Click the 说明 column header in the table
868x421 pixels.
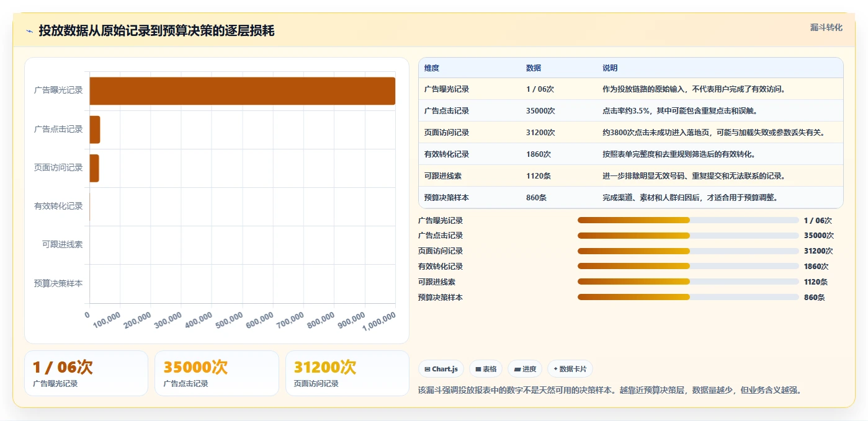610,68
